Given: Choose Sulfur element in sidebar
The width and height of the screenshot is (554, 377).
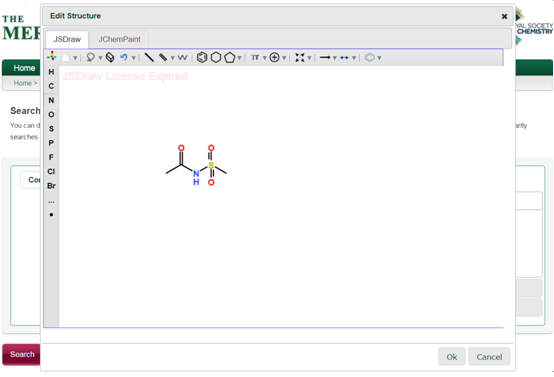Looking at the screenshot, I should tap(51, 129).
